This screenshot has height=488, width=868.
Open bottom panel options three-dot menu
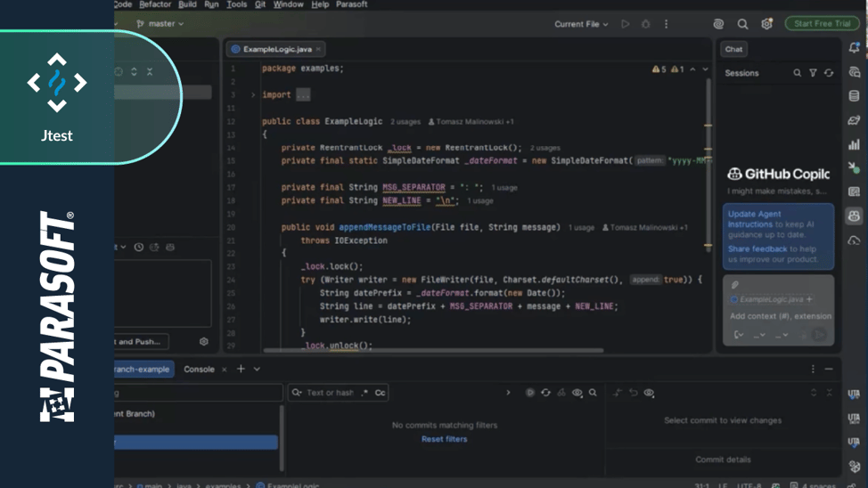click(813, 369)
